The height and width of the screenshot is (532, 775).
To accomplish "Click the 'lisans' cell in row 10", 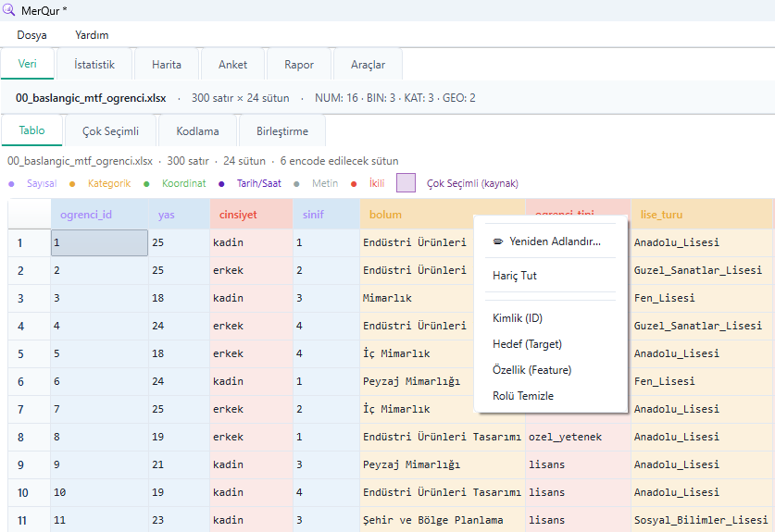I will pyautogui.click(x=579, y=492).
